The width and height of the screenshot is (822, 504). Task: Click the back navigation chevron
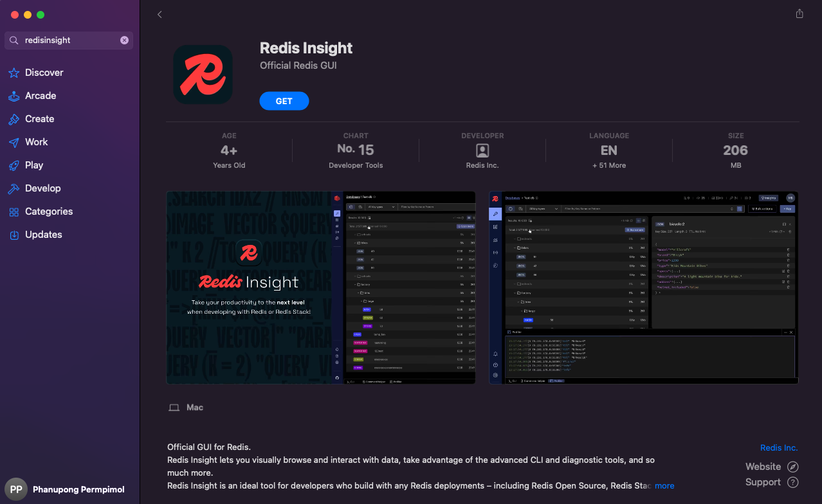[x=160, y=14]
